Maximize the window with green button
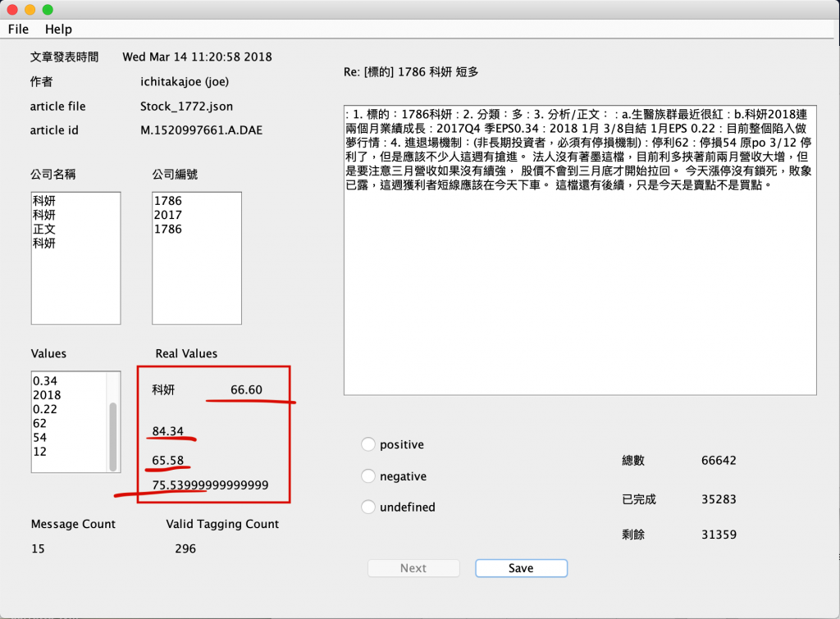Screen dimensions: 840x619 tap(48, 10)
